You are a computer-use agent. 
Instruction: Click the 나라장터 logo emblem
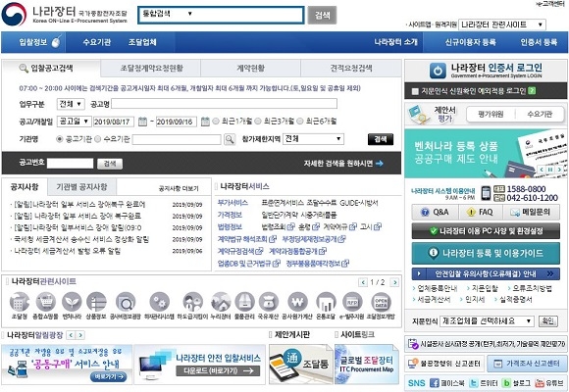click(x=14, y=14)
